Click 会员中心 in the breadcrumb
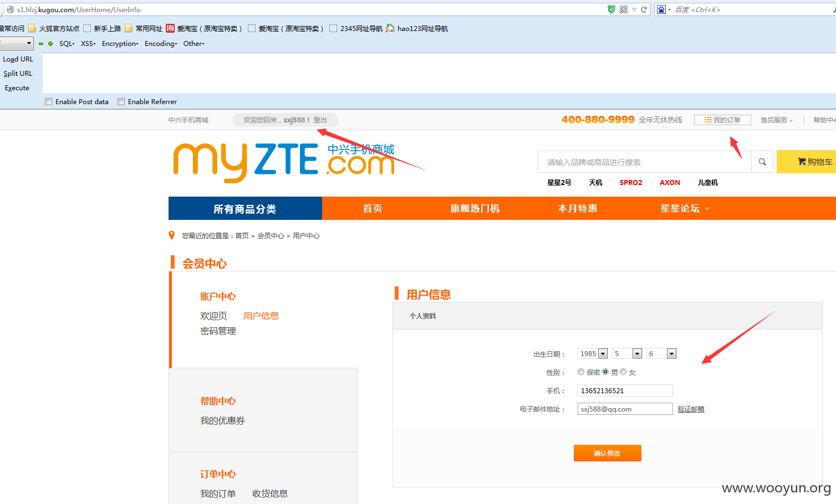The height and width of the screenshot is (504, 836). (271, 236)
